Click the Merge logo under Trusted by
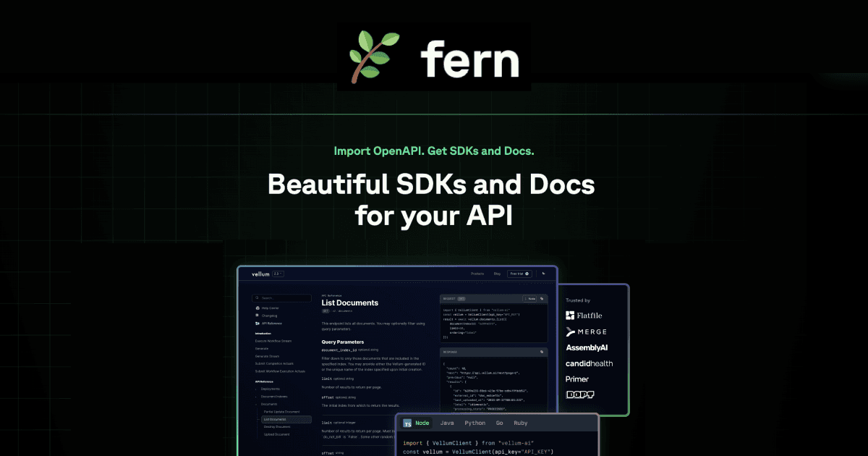Image resolution: width=868 pixels, height=456 pixels. point(587,332)
